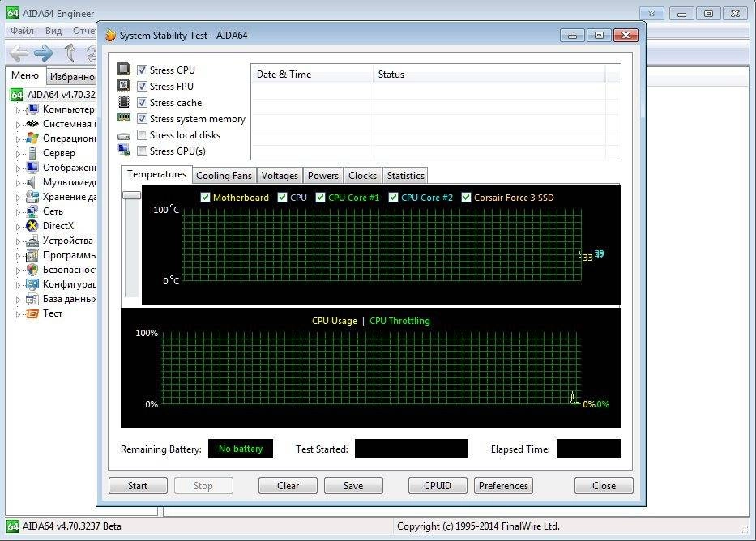756x541 pixels.
Task: Select the Конфигурация configuration icon
Action: pyautogui.click(x=32, y=284)
